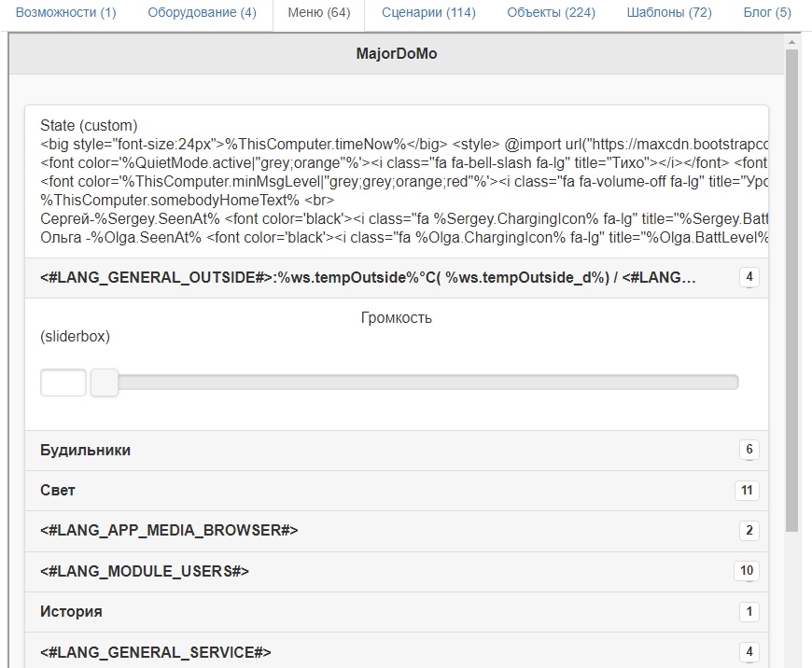Switch to the Оборудование (4) tab
The height and width of the screenshot is (668, 812).
pos(201,13)
